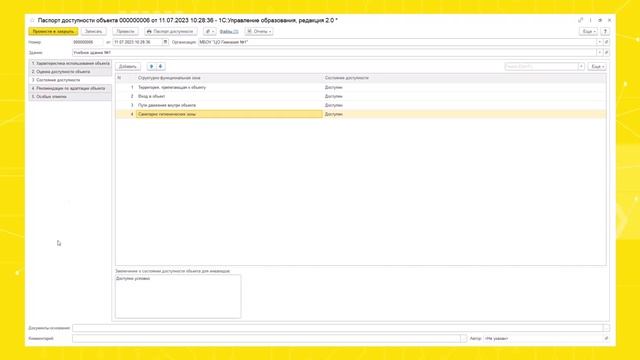Screen dimensions: 640x360
Task: Click the move row up arrow
Action: (x=151, y=67)
